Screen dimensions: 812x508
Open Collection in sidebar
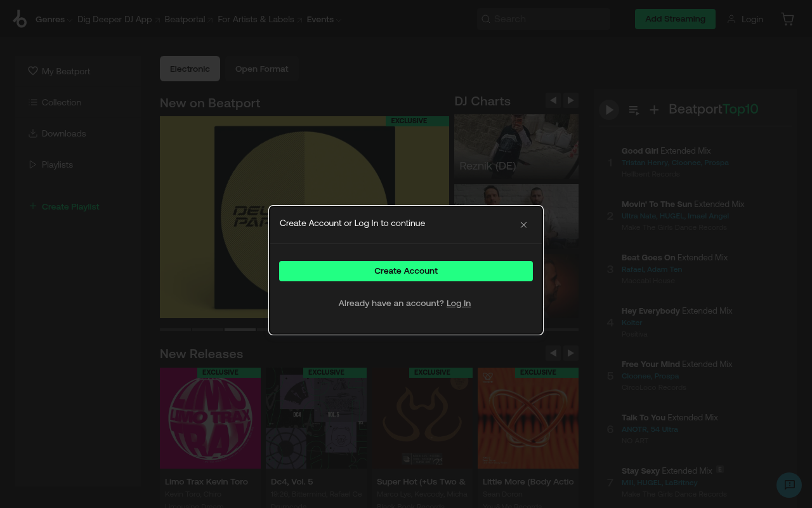click(62, 102)
